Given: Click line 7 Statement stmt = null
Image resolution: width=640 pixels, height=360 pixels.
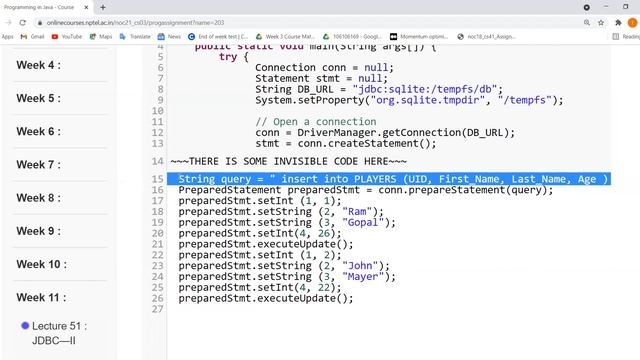Looking at the screenshot, I should pos(322,78).
